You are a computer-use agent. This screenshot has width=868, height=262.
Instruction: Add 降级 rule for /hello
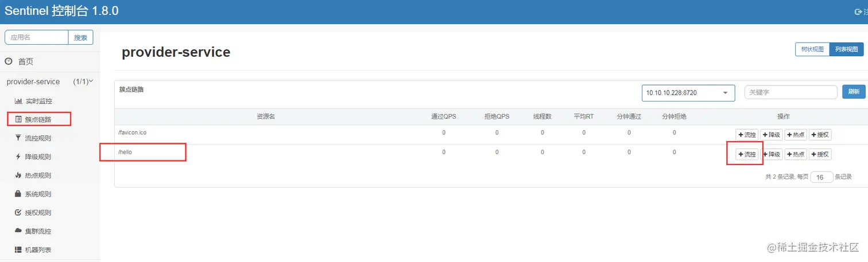pyautogui.click(x=772, y=154)
